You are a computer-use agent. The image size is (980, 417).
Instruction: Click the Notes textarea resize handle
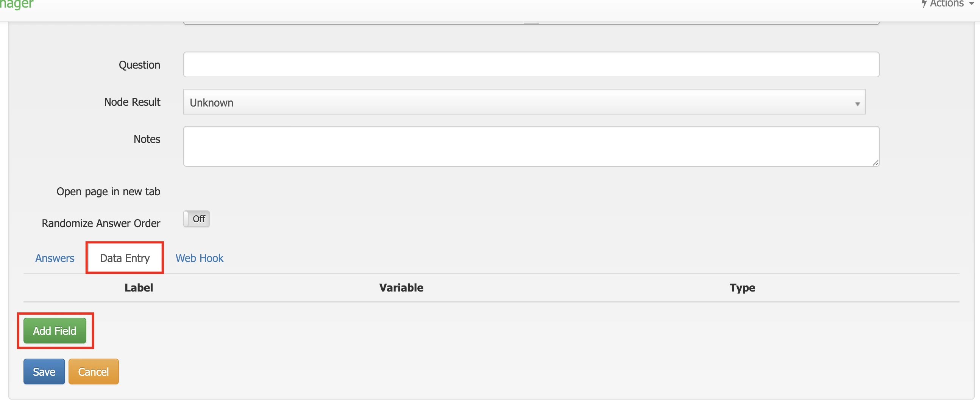click(x=875, y=163)
